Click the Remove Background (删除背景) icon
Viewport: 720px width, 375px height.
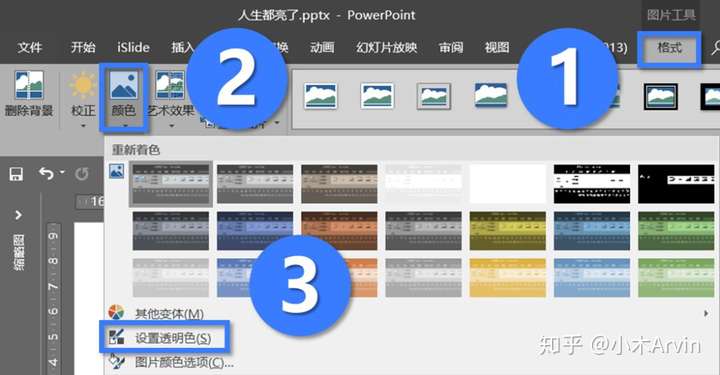click(x=29, y=85)
